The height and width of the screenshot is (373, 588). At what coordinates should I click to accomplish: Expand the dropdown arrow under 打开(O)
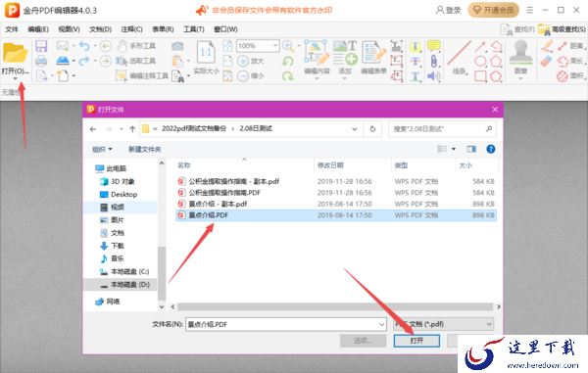pos(16,78)
